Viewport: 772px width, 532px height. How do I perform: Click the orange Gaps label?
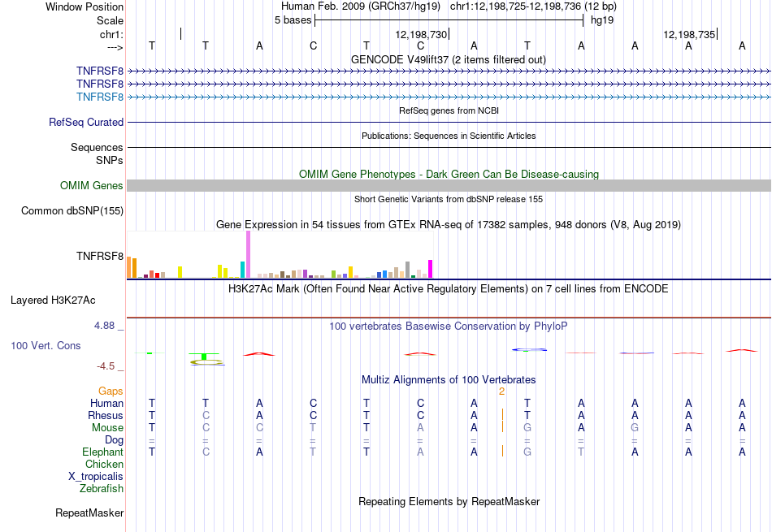(111, 391)
